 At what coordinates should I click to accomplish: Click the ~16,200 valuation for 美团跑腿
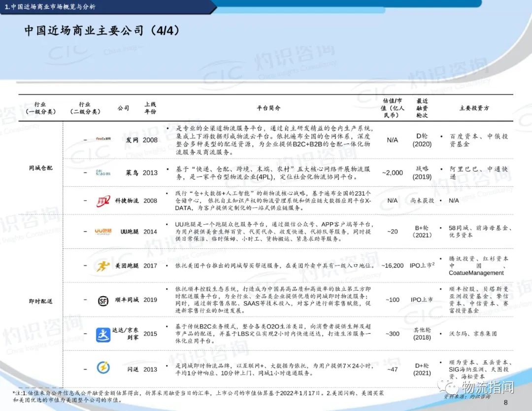click(x=392, y=266)
